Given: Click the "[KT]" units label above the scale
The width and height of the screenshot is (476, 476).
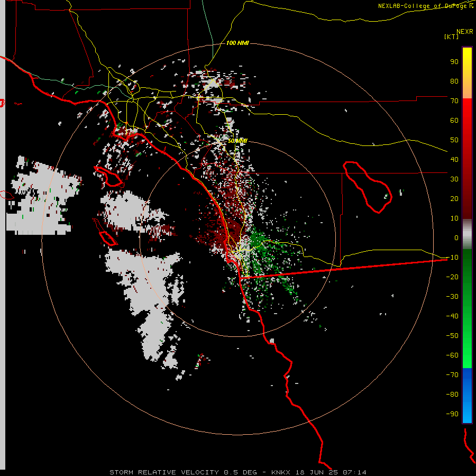Looking at the screenshot, I should (451, 36).
